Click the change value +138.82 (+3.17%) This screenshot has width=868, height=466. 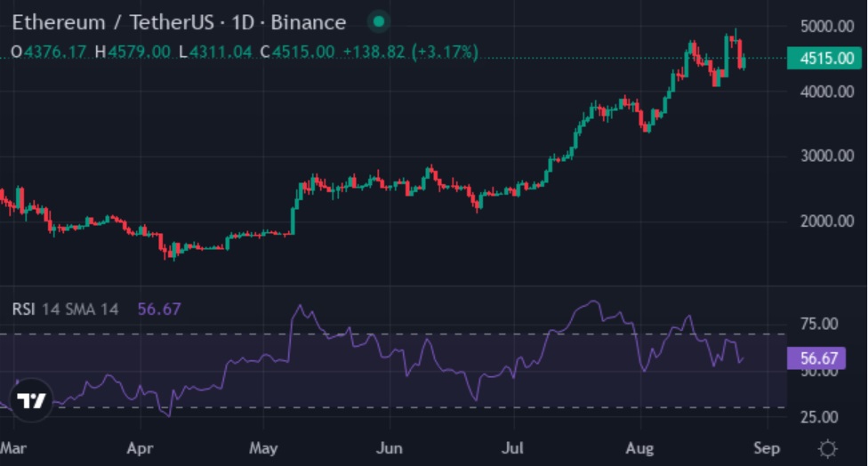click(411, 52)
